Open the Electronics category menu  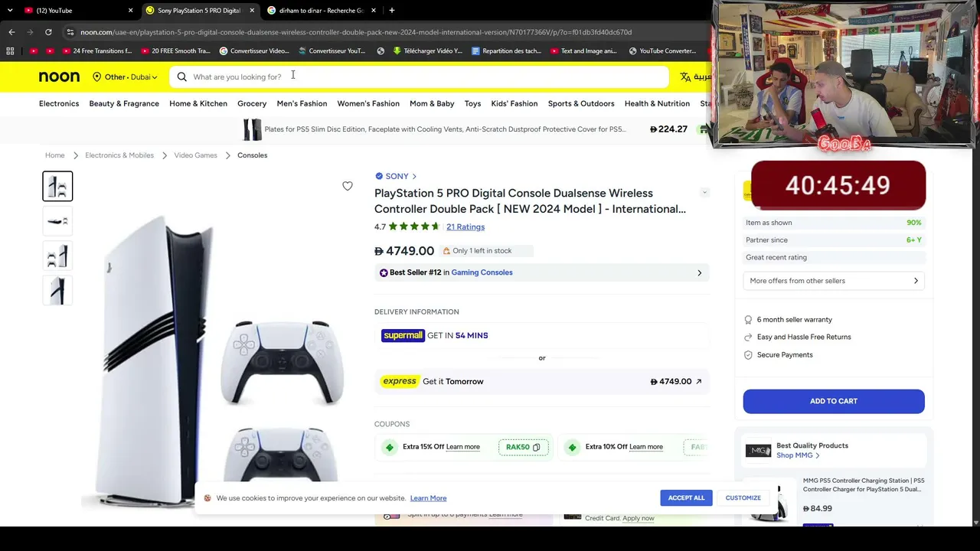click(x=59, y=103)
